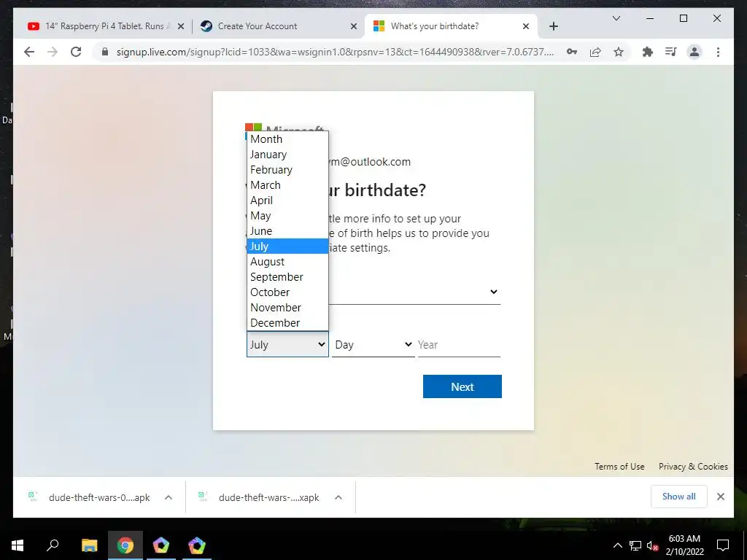This screenshot has width=747, height=560.
Task: Open the Privacy & Cookies link
Action: (x=693, y=466)
